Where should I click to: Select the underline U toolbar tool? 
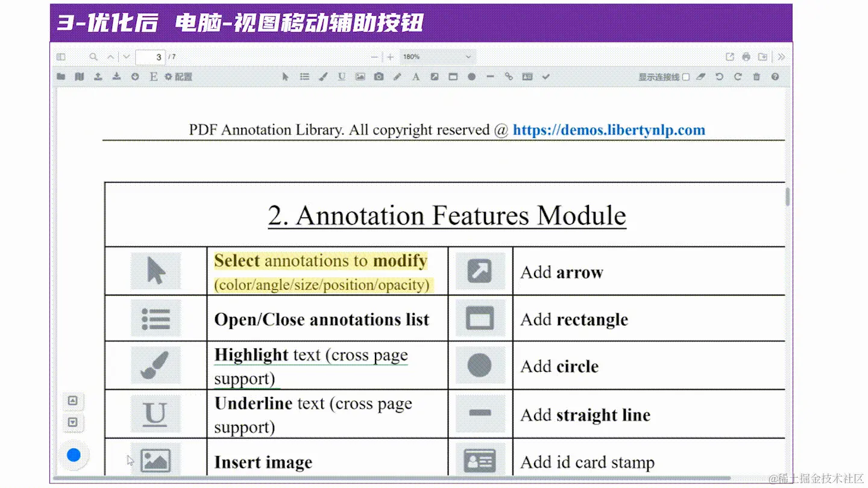(342, 77)
